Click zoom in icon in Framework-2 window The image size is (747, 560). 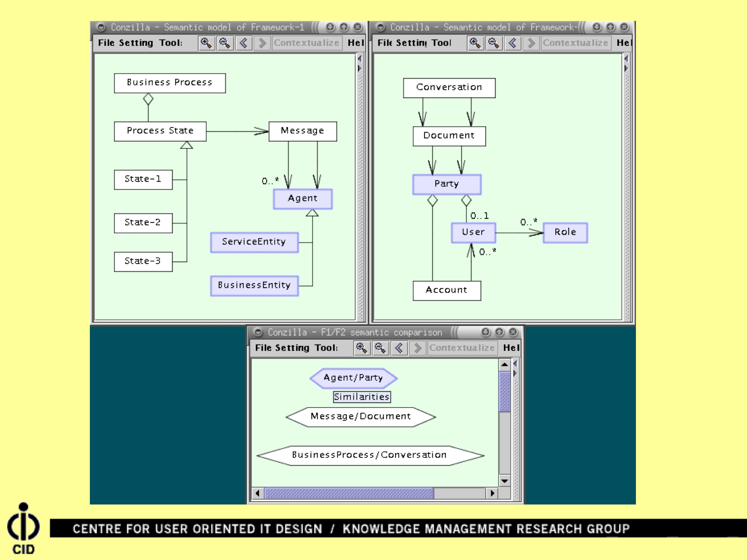[x=476, y=43]
